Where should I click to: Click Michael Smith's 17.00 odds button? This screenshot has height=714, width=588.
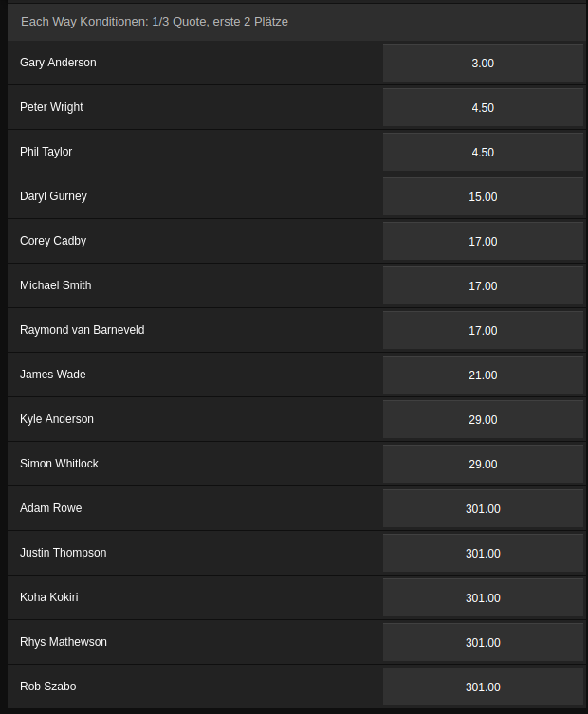pyautogui.click(x=483, y=286)
